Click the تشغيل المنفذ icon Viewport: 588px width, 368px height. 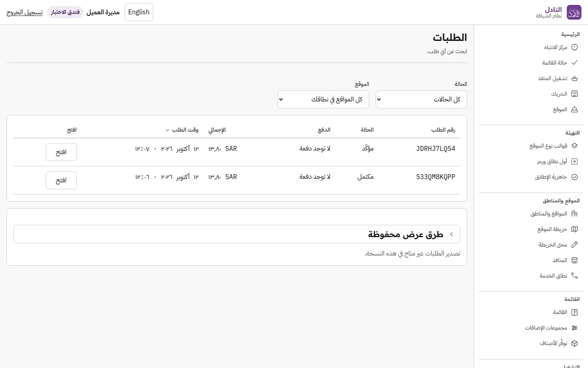click(575, 79)
